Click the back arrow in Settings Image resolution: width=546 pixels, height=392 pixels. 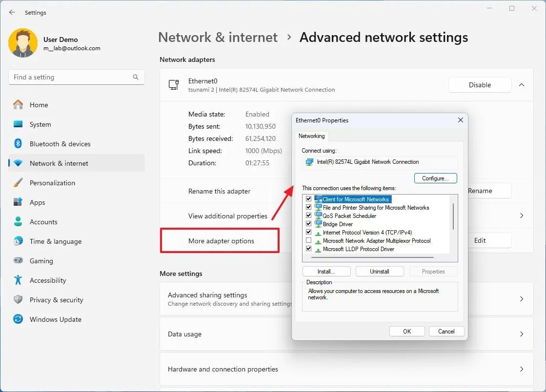click(x=12, y=13)
